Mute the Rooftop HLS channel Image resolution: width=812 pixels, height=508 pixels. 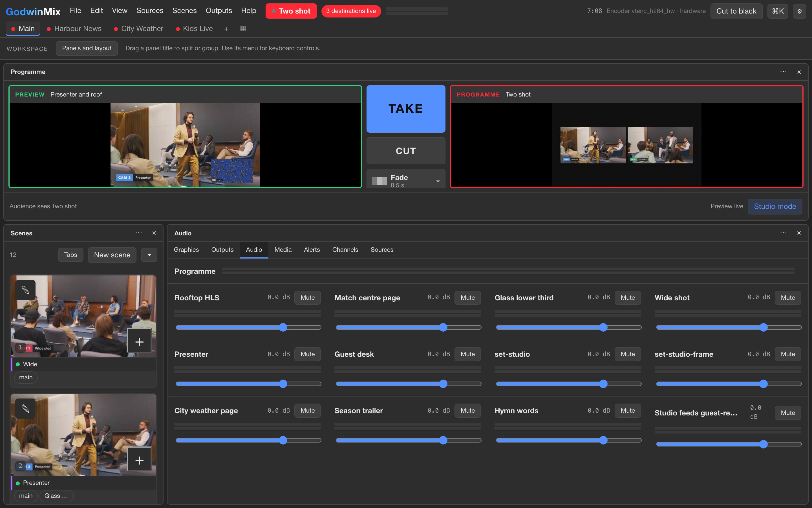[x=307, y=297]
